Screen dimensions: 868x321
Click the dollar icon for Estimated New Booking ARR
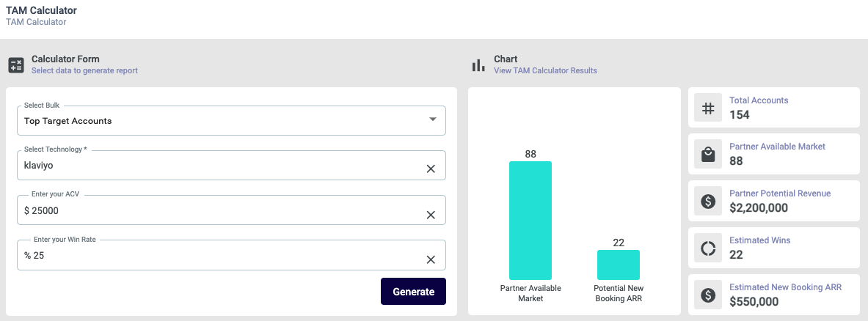click(x=708, y=295)
